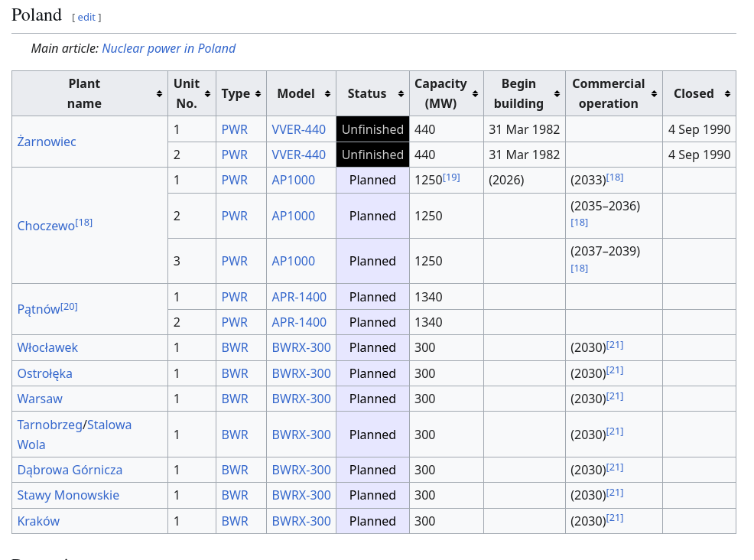This screenshot has width=754, height=560.
Task: Open APR-1400 link in Pątnów unit 2 row
Action: (x=299, y=322)
